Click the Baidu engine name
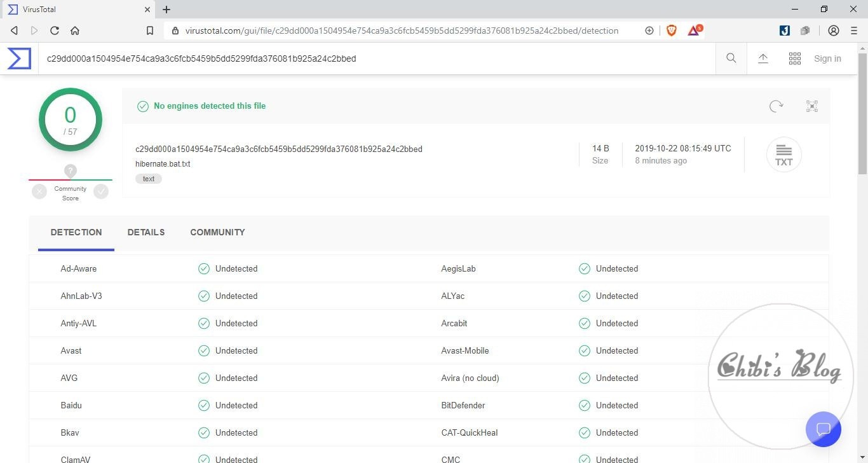The width and height of the screenshot is (868, 463). pyautogui.click(x=71, y=405)
